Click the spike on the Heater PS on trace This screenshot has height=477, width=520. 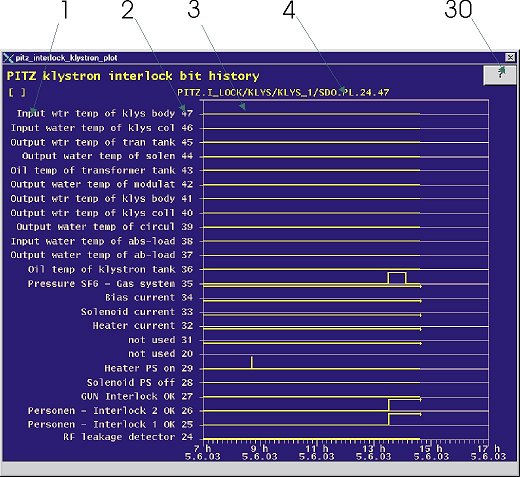coord(252,362)
